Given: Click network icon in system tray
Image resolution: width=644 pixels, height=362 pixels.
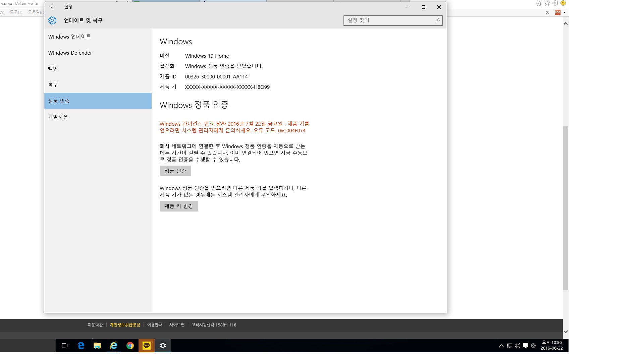Looking at the screenshot, I should pyautogui.click(x=509, y=346).
